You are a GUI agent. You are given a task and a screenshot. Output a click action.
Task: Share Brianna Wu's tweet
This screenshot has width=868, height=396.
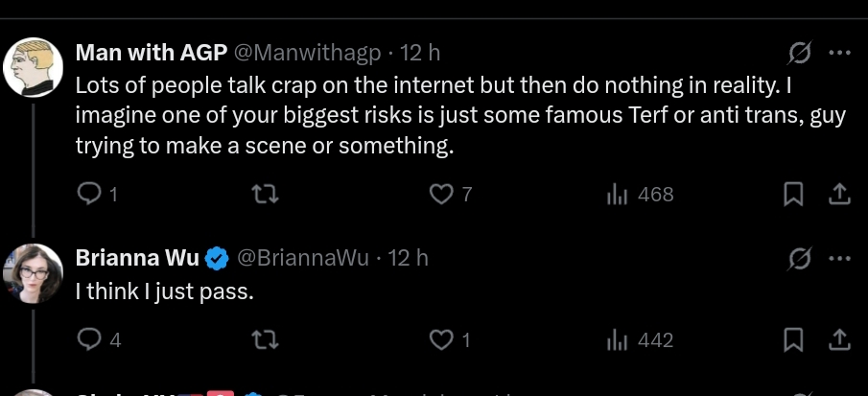(x=838, y=340)
